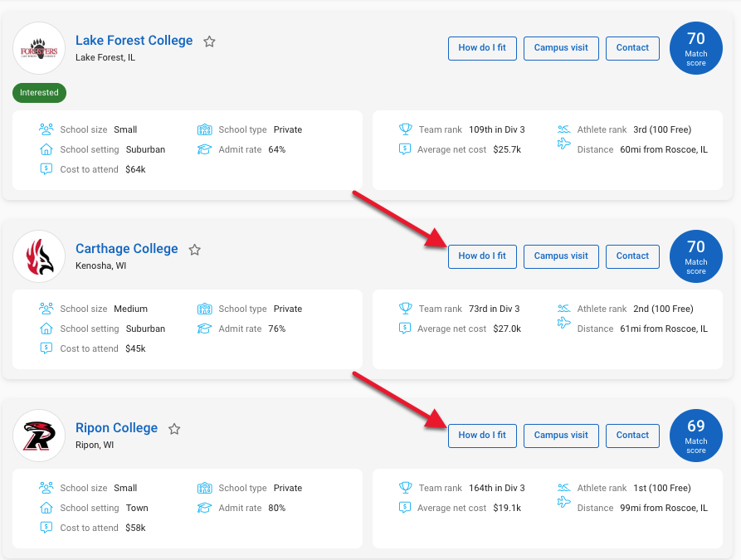This screenshot has width=741, height=560.
Task: Schedule Campus visit for Lake Forest College
Action: (x=561, y=48)
